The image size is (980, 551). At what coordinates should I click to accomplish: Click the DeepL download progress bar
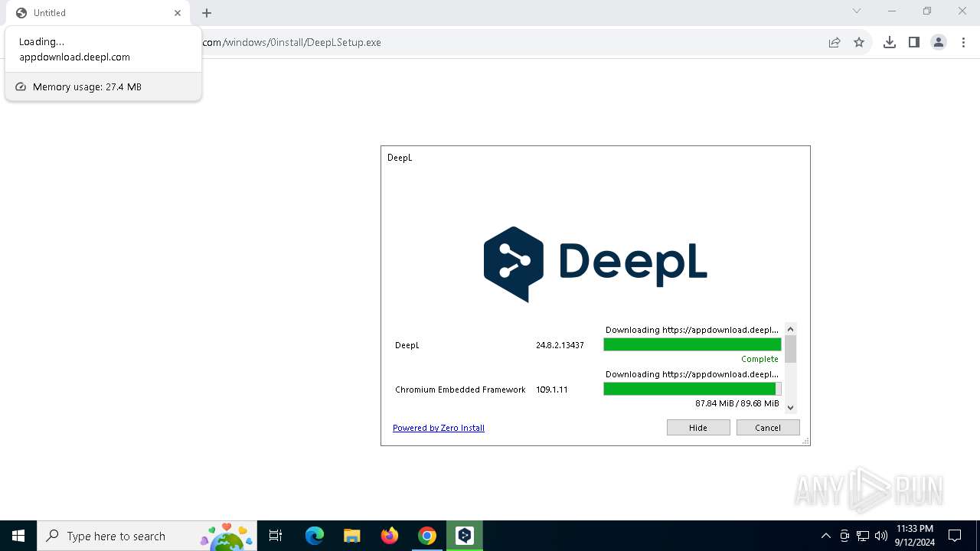[692, 344]
